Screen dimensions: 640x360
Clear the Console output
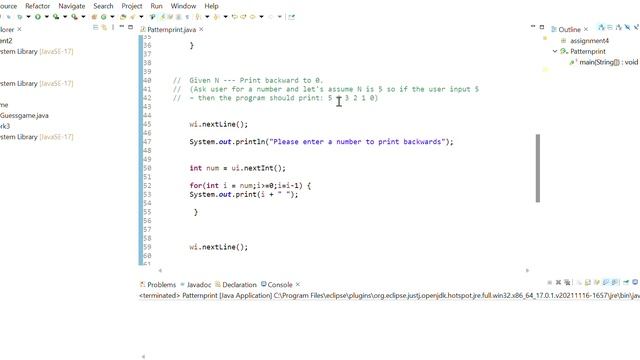click(579, 282)
